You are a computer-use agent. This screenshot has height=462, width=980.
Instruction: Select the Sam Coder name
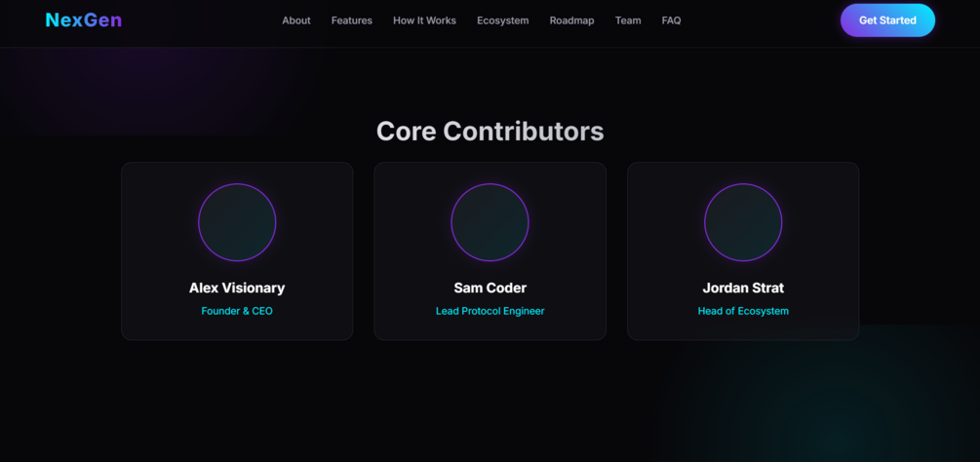point(490,288)
